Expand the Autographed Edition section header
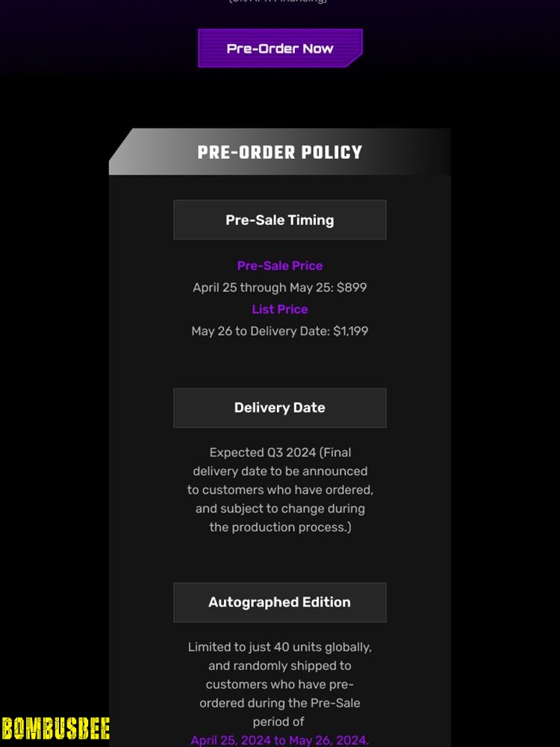Image resolution: width=560 pixels, height=747 pixels. click(280, 602)
